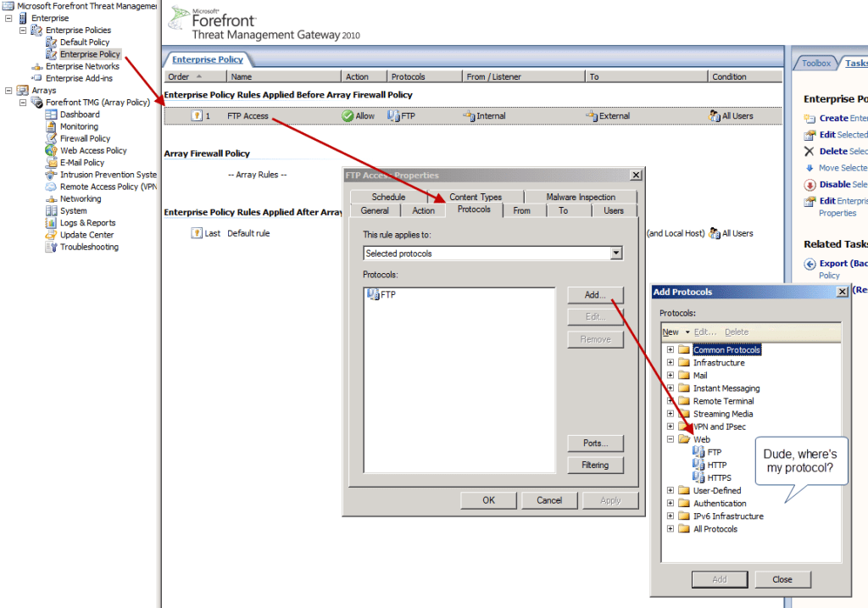Open Firewall Policy node icon

[x=51, y=138]
